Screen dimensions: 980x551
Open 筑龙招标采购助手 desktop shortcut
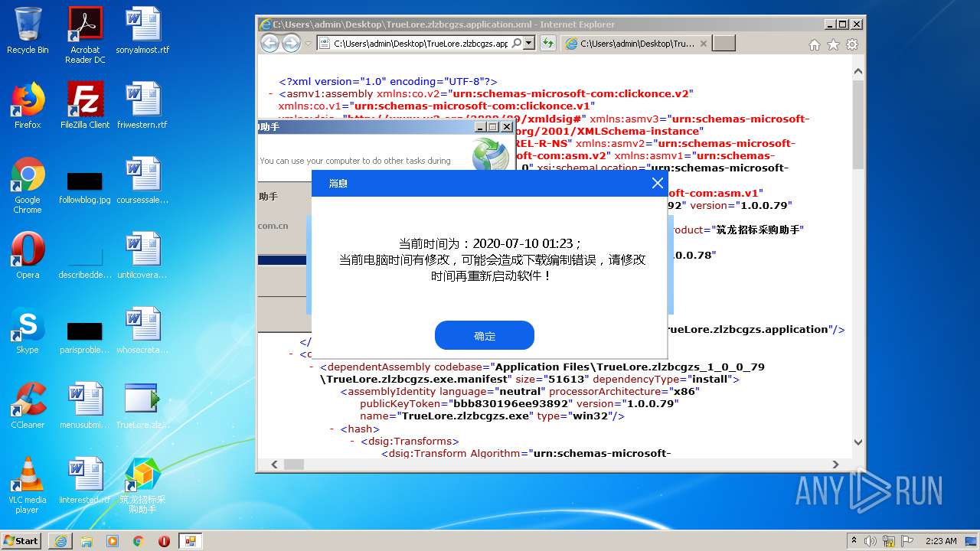point(142,485)
